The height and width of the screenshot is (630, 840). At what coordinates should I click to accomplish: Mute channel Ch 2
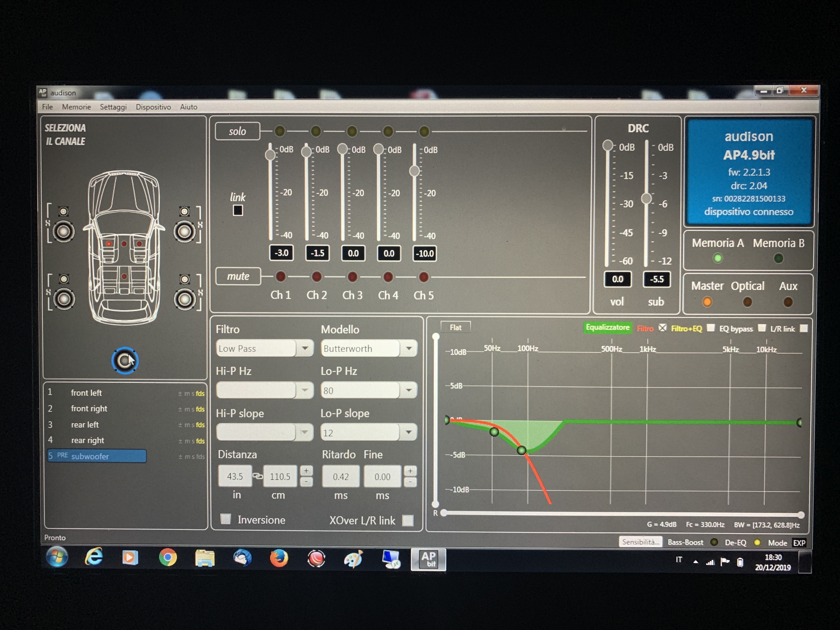316,276
